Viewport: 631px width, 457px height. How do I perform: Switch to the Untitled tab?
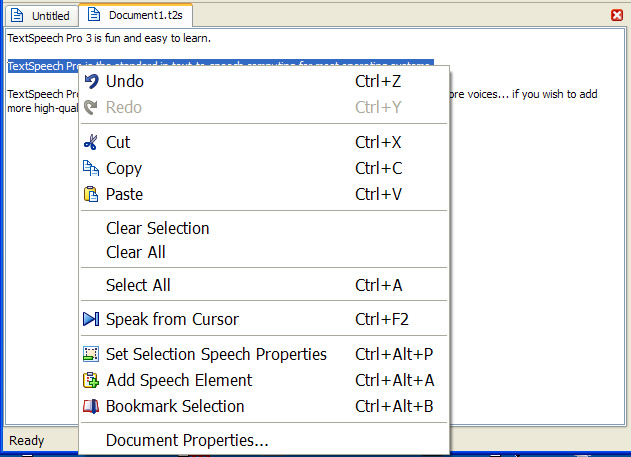point(40,16)
